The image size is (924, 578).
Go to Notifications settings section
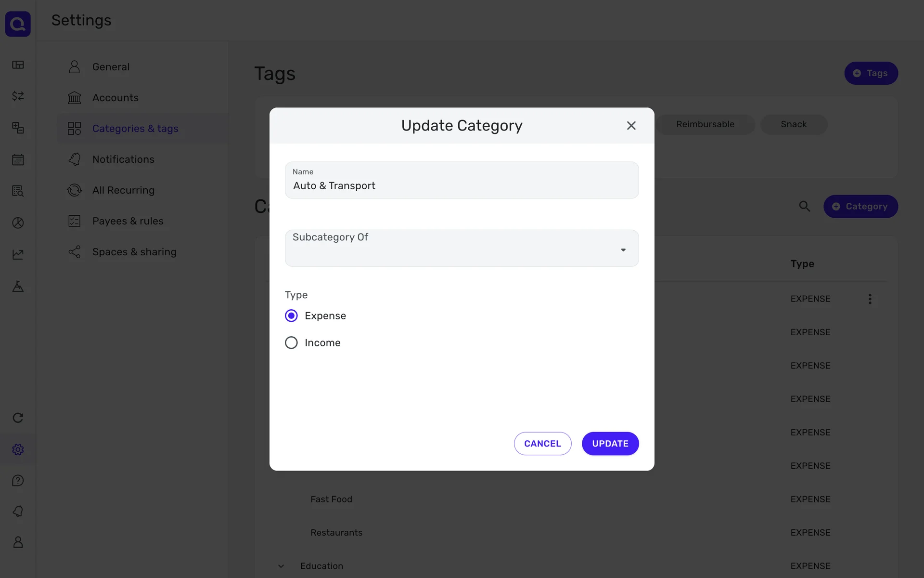point(123,159)
